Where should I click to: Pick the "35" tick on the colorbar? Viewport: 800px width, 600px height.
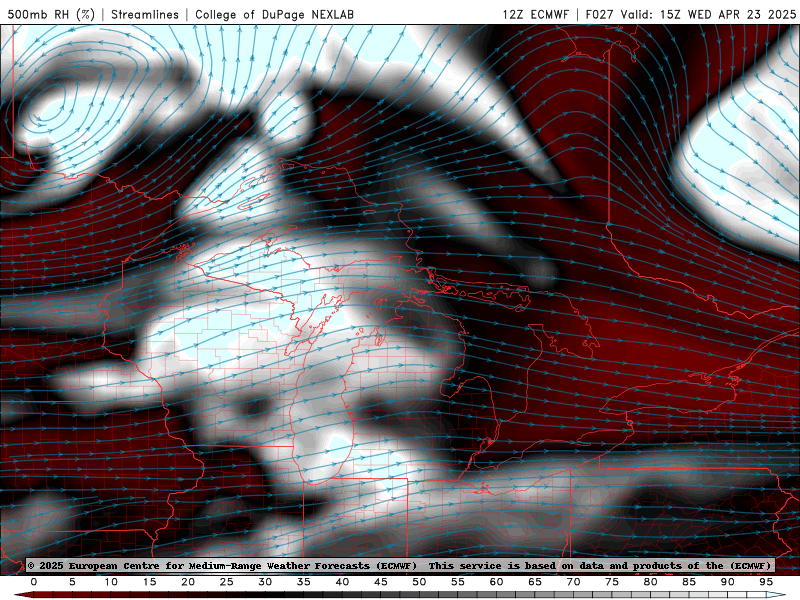tap(304, 582)
